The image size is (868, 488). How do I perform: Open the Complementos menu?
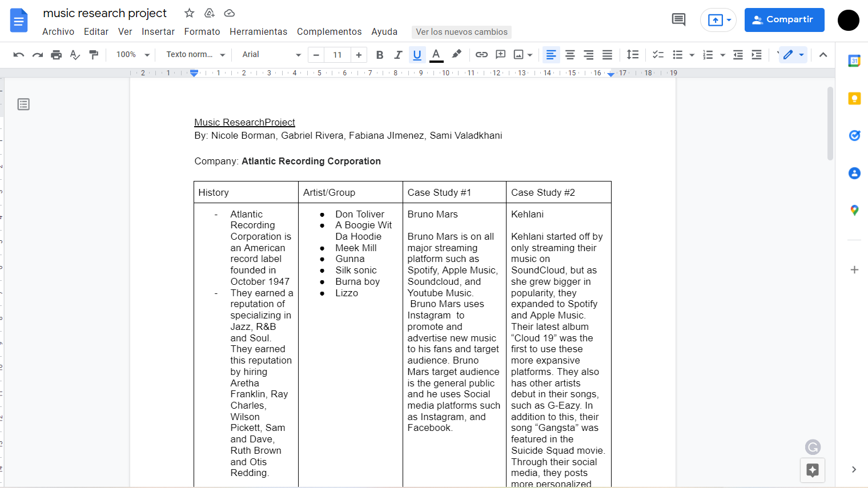(329, 32)
